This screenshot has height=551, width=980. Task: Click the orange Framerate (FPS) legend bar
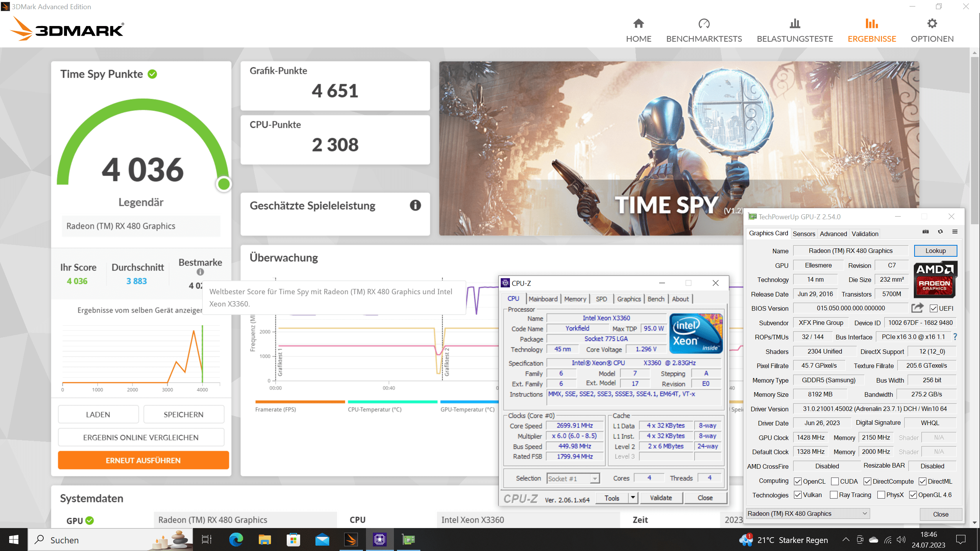point(300,402)
